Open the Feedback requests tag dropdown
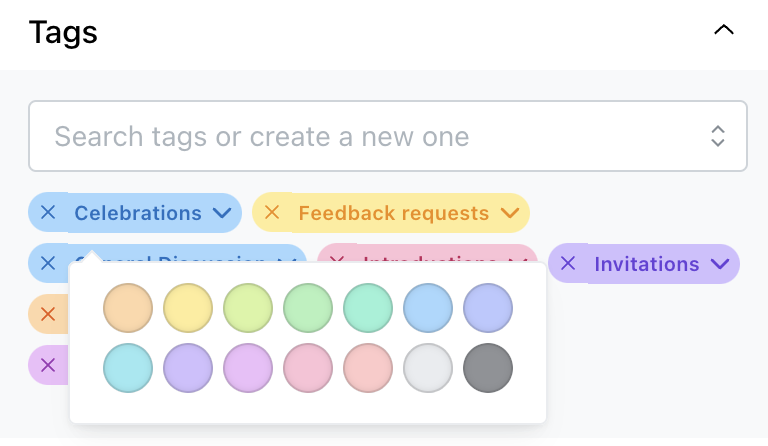The image size is (768, 446). (x=510, y=213)
